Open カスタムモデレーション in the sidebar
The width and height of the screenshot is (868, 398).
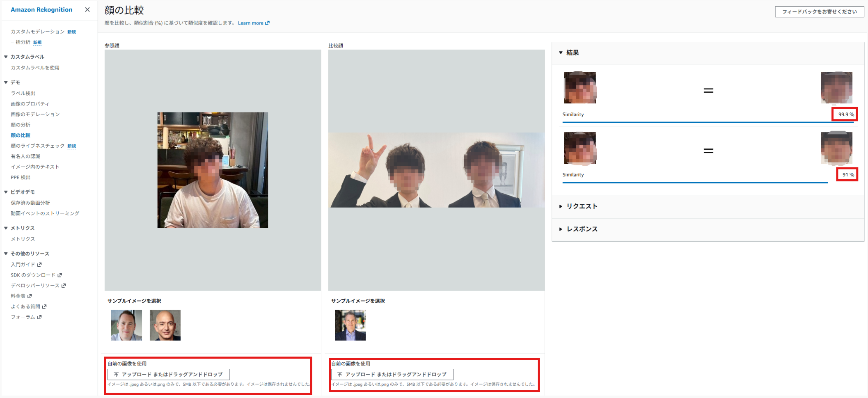coord(38,32)
